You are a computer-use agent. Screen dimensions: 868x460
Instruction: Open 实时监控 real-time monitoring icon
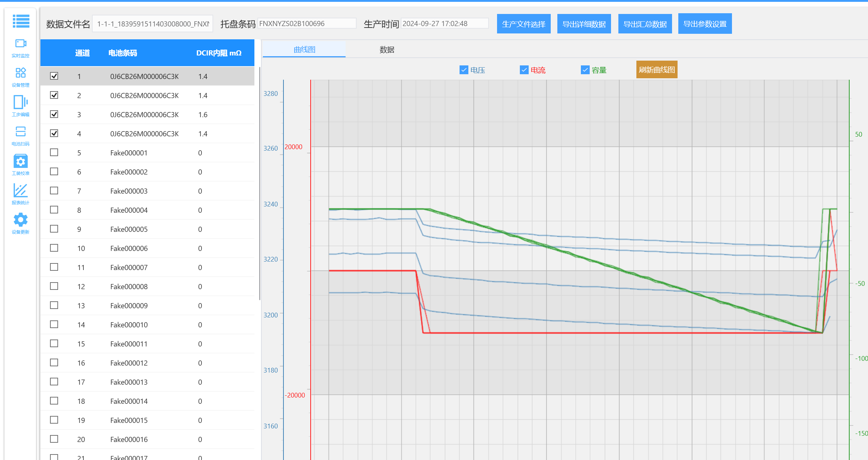[21, 44]
